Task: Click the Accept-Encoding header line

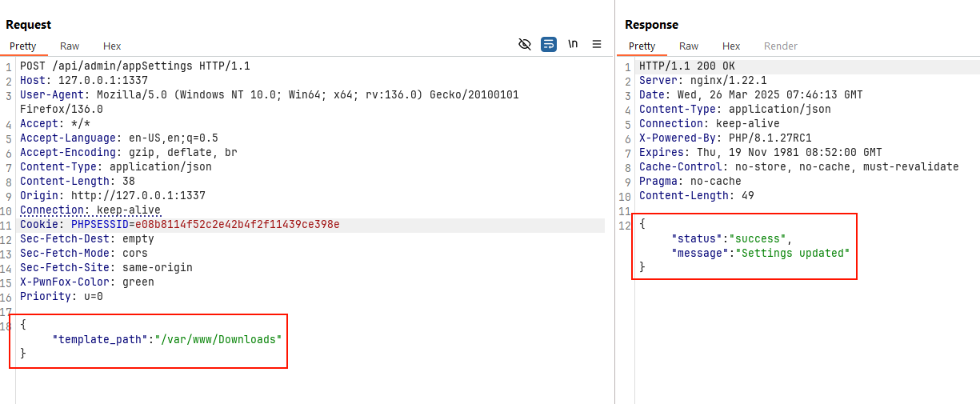Action: point(129,153)
